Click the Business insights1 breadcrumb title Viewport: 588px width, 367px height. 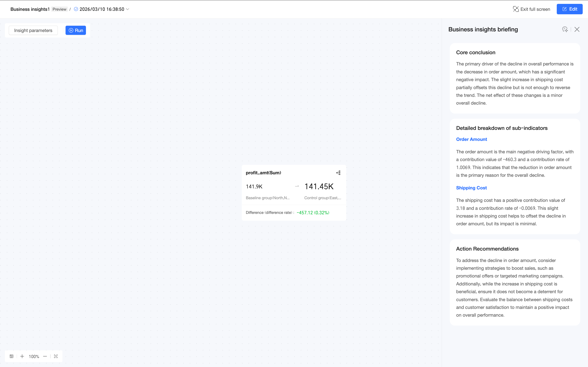(30, 9)
